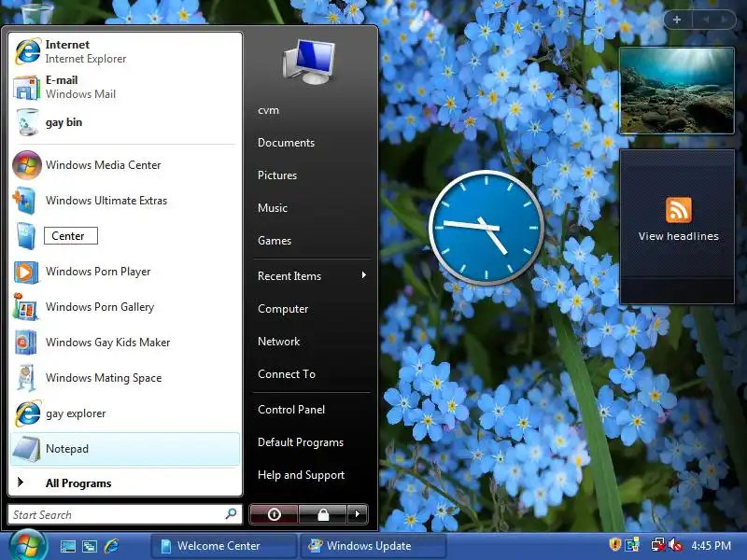This screenshot has width=747, height=560.
Task: Click the Space entry's easel icon
Action: point(26,378)
